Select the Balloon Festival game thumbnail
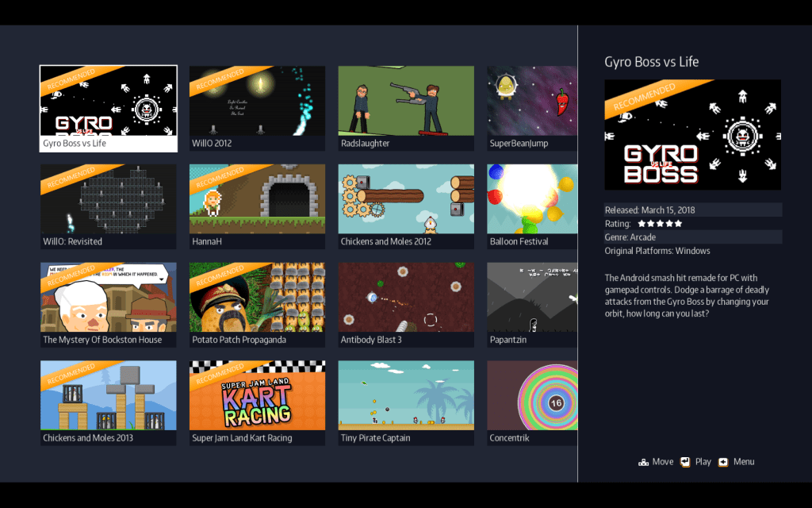Screen dimensions: 812x508 [x=532, y=206]
